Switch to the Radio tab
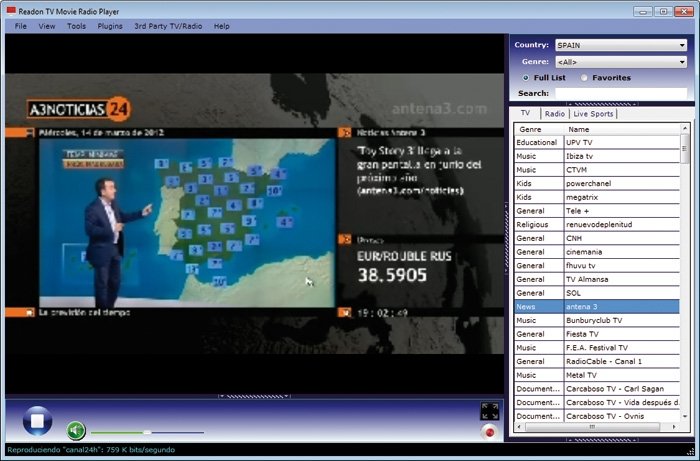The image size is (700, 461). [554, 114]
